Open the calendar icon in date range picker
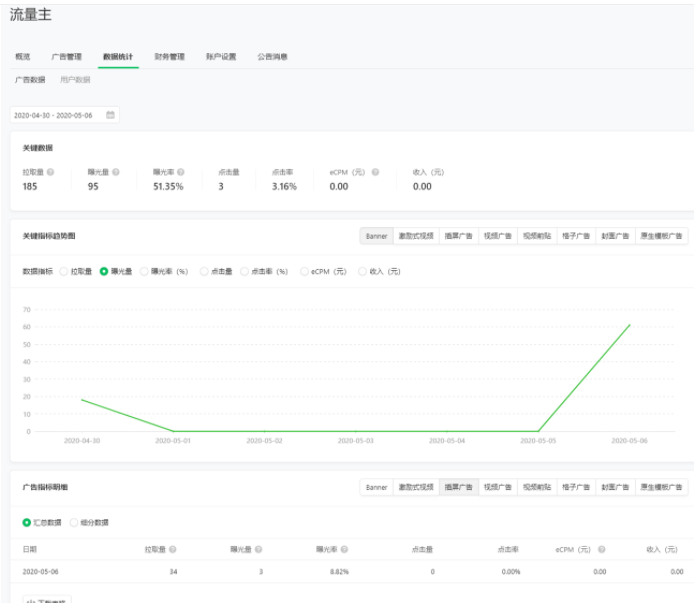This screenshot has width=694, height=603. (x=111, y=115)
